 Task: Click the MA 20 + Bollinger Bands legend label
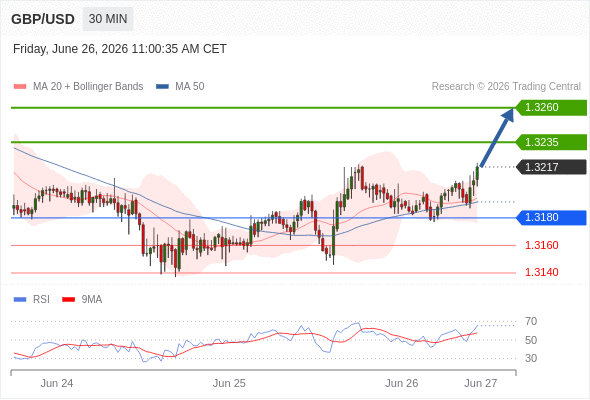click(88, 87)
